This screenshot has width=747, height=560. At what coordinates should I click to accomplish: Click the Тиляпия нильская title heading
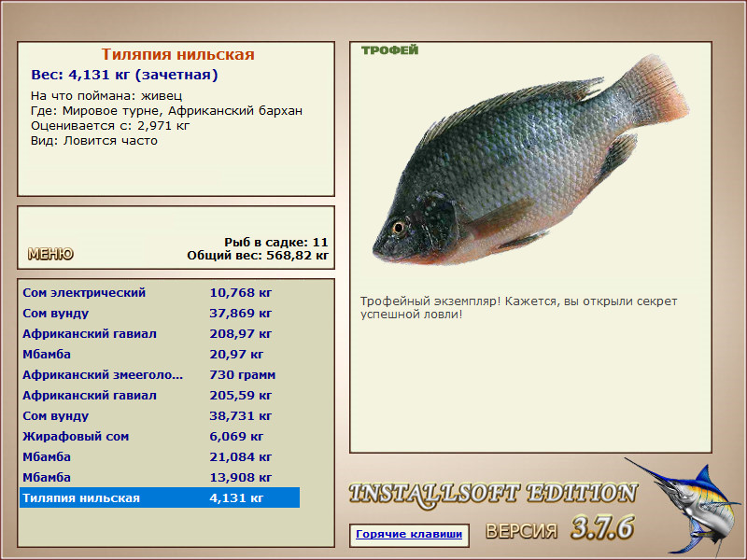click(177, 54)
